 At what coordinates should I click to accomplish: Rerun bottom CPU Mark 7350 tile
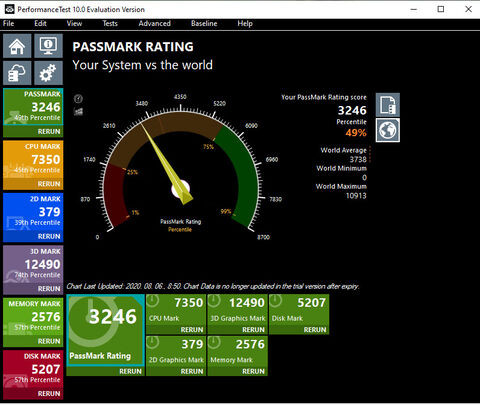coord(192,330)
